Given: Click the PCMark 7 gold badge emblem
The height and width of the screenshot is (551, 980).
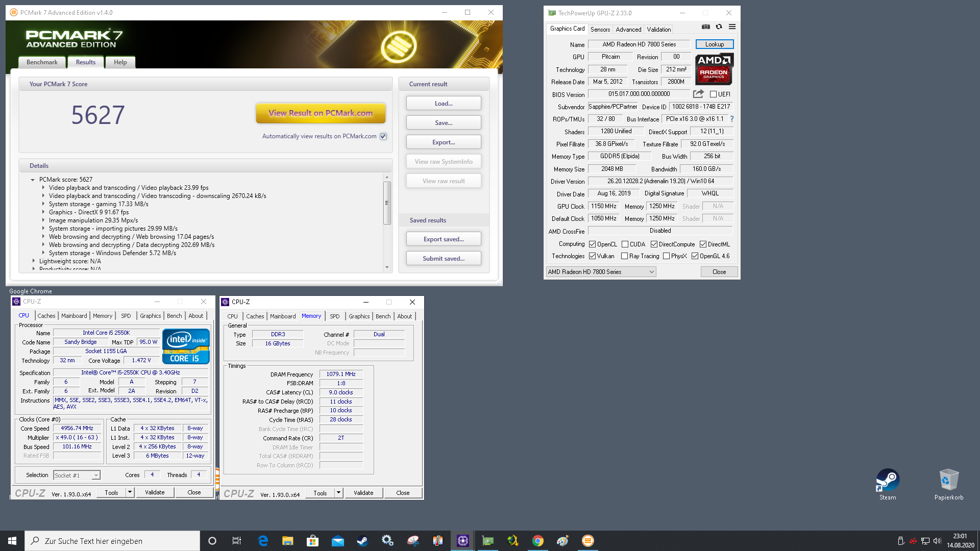Looking at the screenshot, I should pyautogui.click(x=399, y=46).
